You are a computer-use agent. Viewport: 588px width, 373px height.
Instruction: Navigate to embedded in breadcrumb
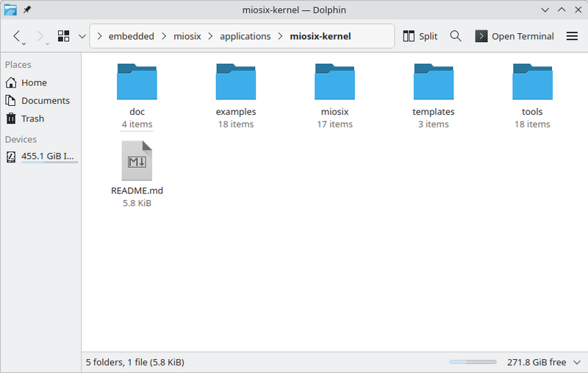point(132,36)
